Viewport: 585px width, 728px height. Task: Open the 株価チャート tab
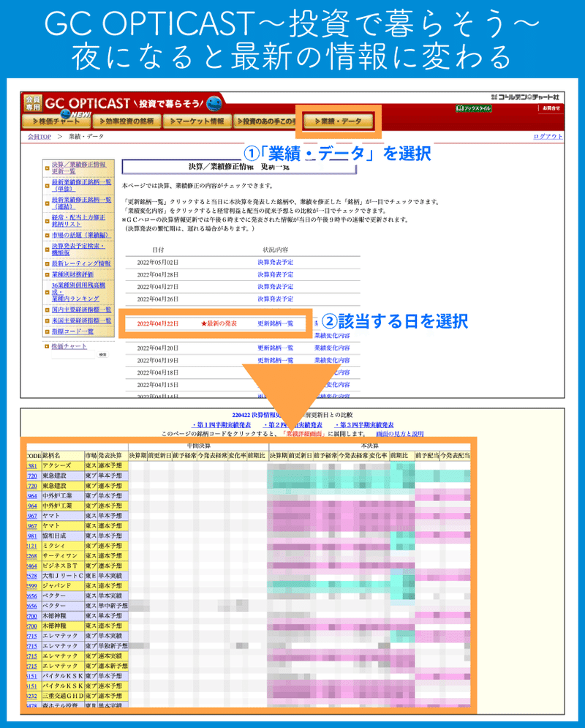click(x=56, y=121)
